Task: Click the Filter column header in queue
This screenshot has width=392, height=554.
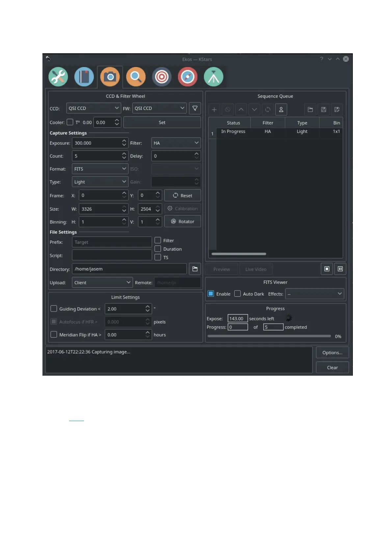Action: coord(268,123)
